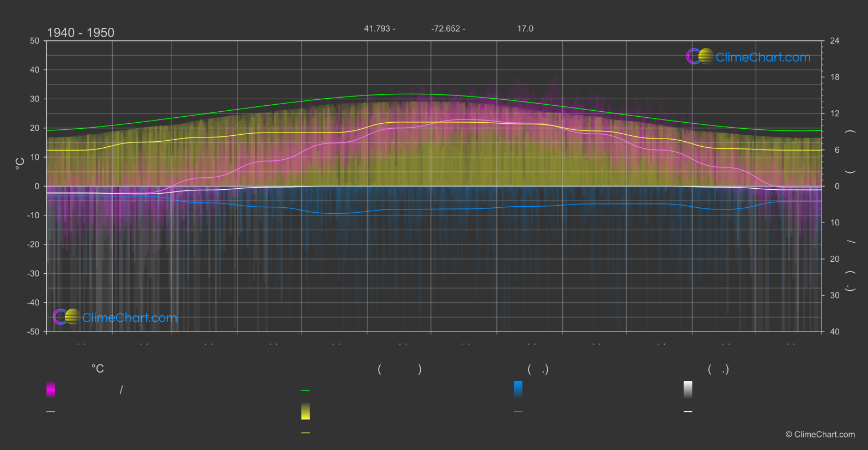Select the blue gradient precipitation legend swatch
This screenshot has width=868, height=450.
pyautogui.click(x=518, y=389)
